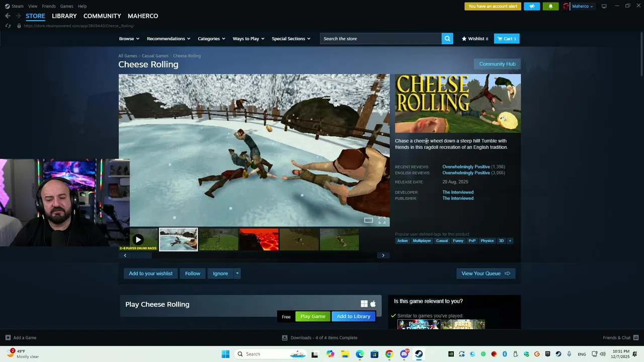Click the Windows platform icon

pos(364,304)
